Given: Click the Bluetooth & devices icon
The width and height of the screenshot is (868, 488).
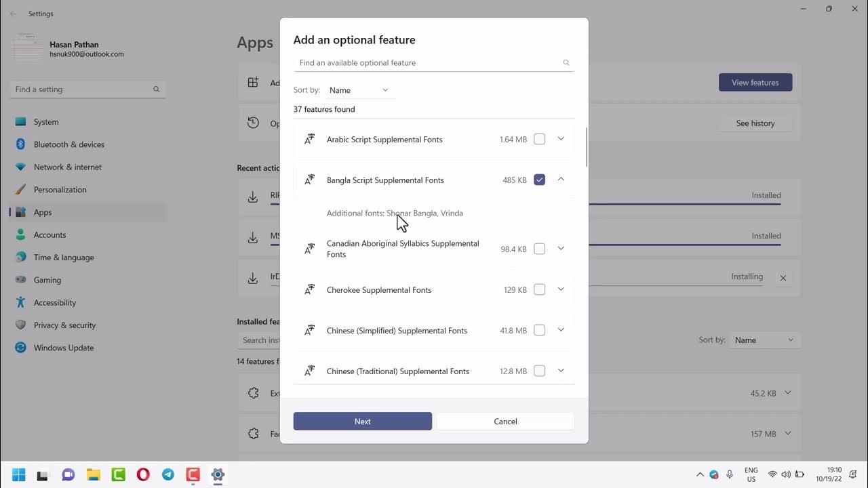Looking at the screenshot, I should click(20, 144).
